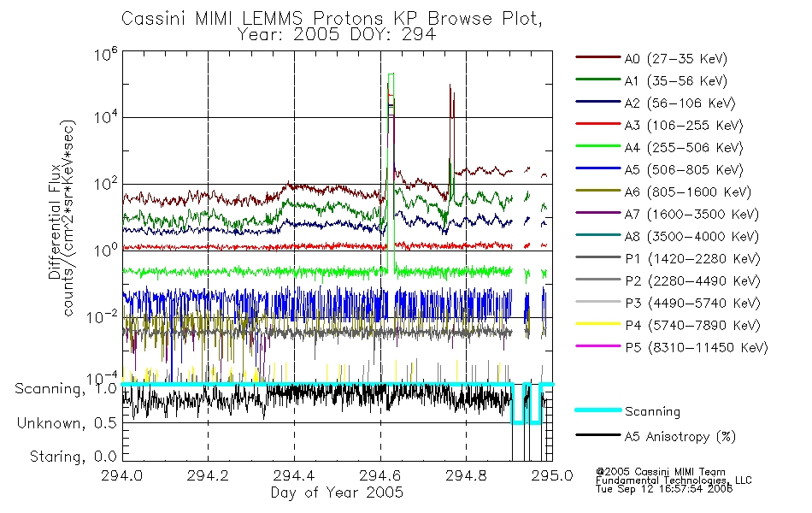
Task: Click the P5 (8310-11450 KeV) legend label
Action: point(697,348)
